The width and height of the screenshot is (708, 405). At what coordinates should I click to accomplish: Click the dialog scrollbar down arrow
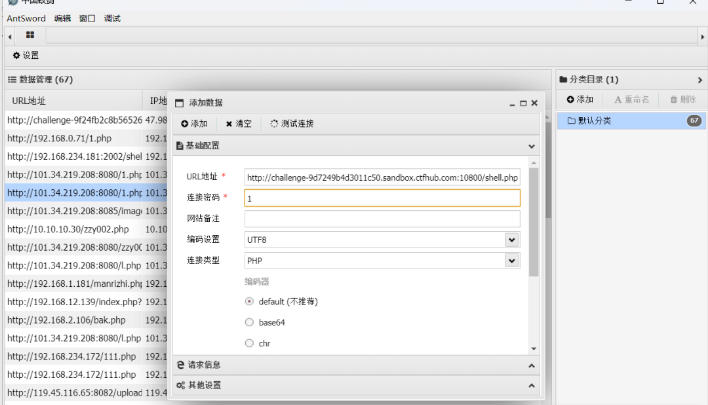point(534,349)
